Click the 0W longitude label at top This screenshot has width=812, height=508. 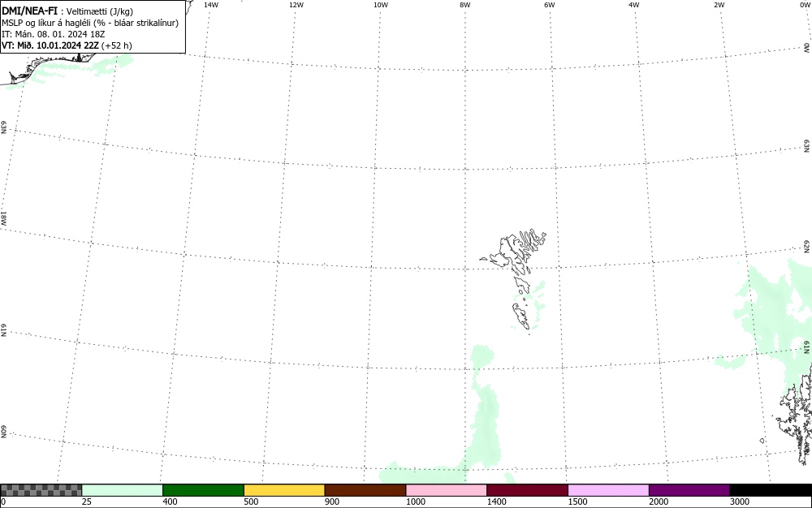click(805, 5)
